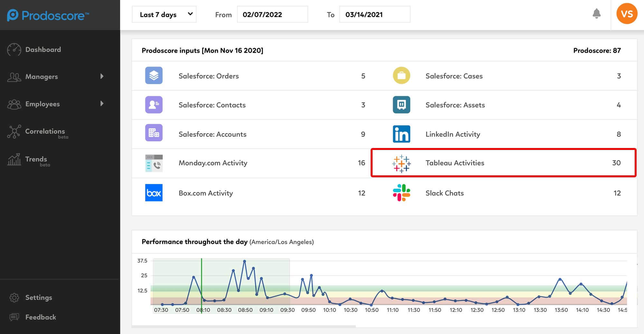Click Salesforce Accounts count 9
644x334 pixels.
click(x=363, y=134)
